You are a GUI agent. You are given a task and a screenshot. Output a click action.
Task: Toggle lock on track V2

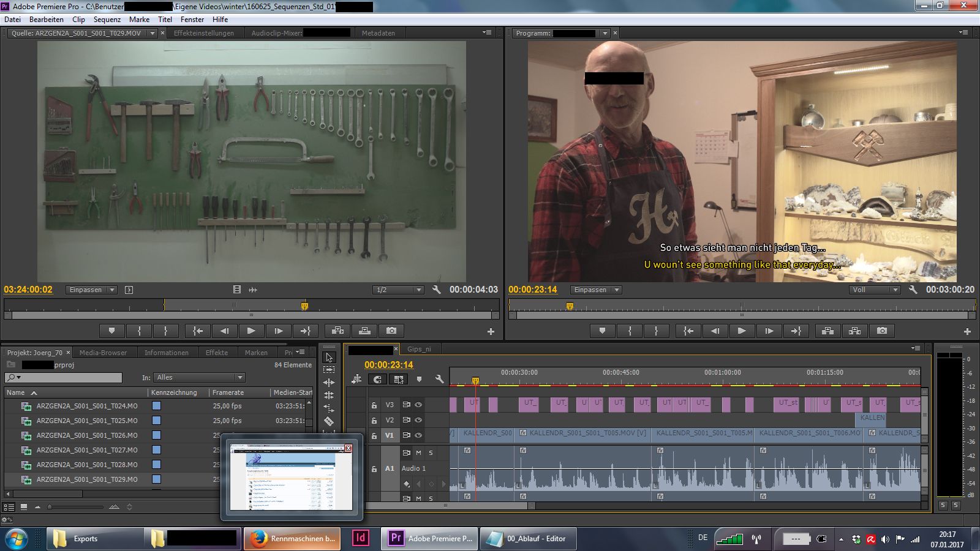tap(374, 420)
